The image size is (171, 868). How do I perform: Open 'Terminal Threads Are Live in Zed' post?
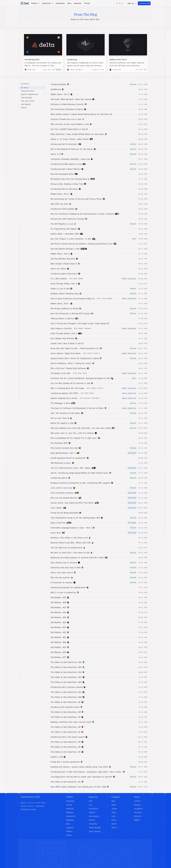66,119
